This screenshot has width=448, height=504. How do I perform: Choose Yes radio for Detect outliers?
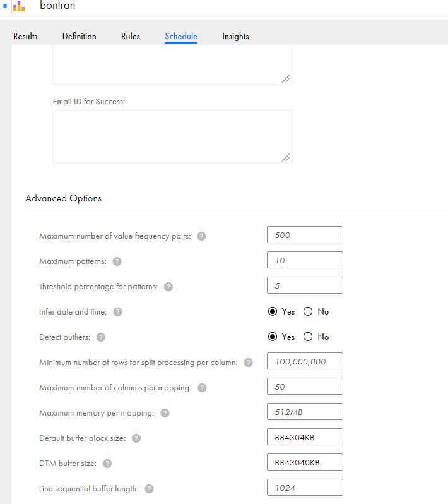point(273,337)
